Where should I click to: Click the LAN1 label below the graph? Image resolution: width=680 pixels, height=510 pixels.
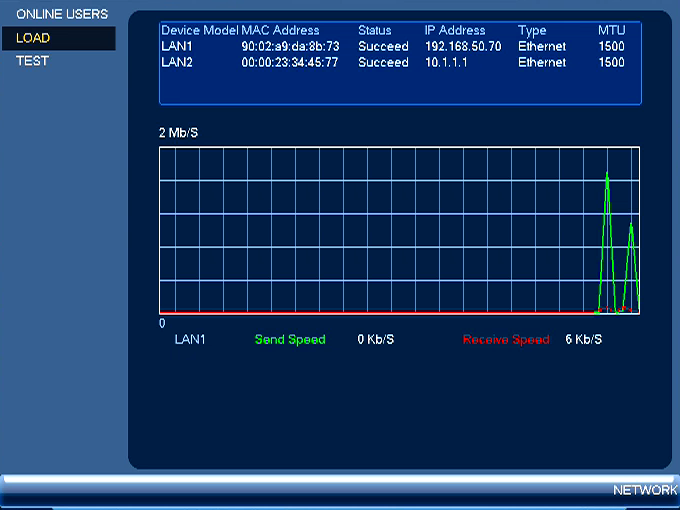pos(190,339)
